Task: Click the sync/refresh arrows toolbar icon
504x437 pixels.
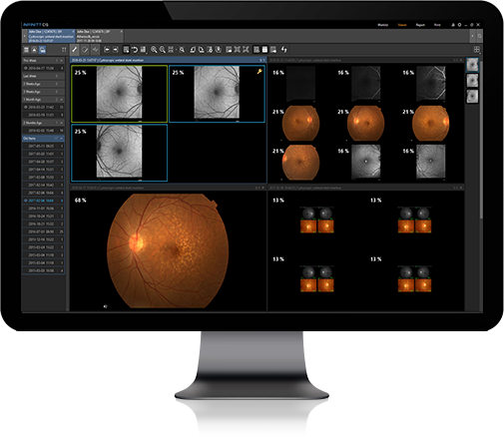Action: click(x=283, y=50)
